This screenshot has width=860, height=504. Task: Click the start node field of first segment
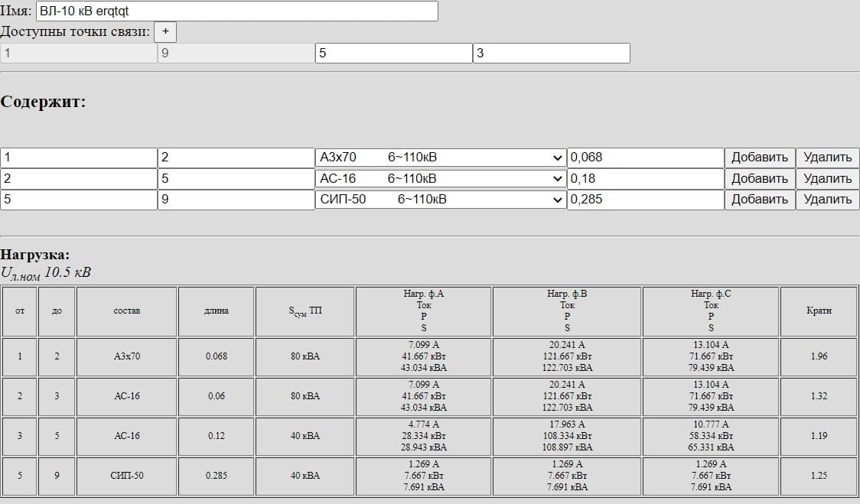point(79,158)
